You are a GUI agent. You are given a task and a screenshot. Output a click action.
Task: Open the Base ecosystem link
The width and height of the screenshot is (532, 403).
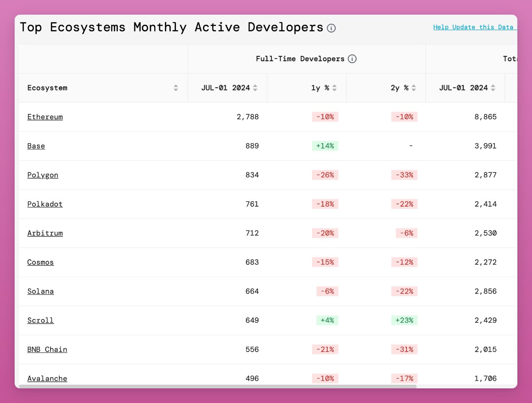point(36,146)
